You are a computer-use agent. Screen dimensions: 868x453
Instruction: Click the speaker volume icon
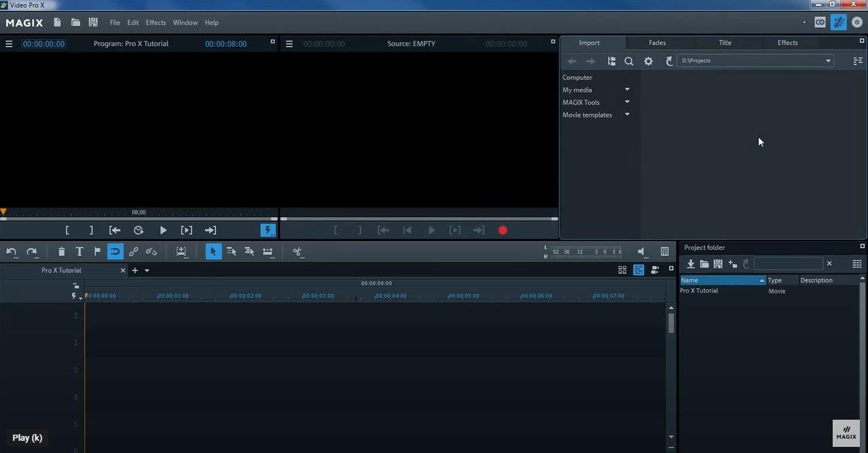point(641,251)
